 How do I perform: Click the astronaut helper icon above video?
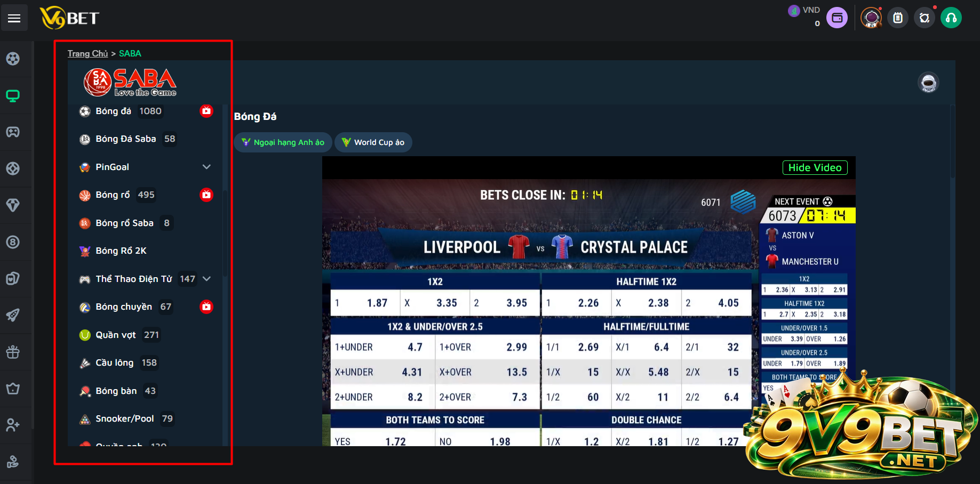(x=928, y=83)
